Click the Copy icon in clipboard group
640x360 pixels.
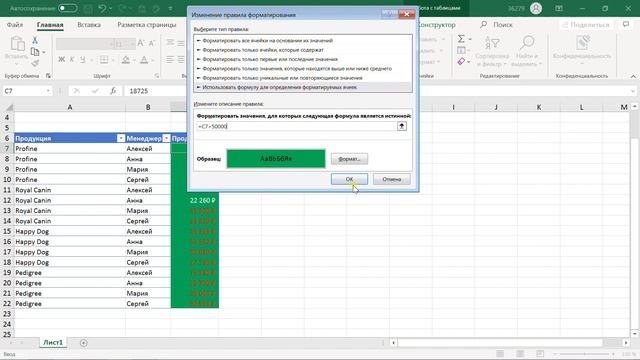click(35, 52)
